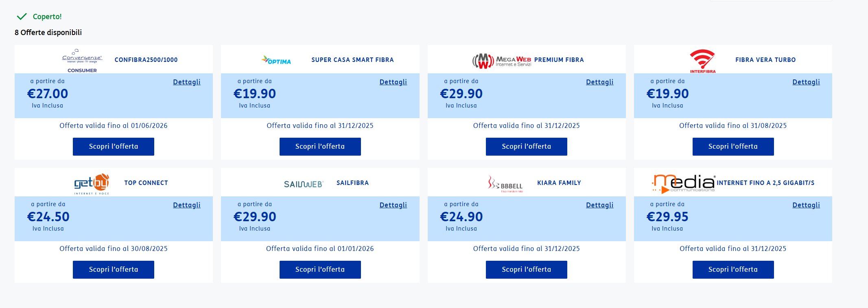
Task: Click the Convergenze provider logo
Action: point(82,60)
